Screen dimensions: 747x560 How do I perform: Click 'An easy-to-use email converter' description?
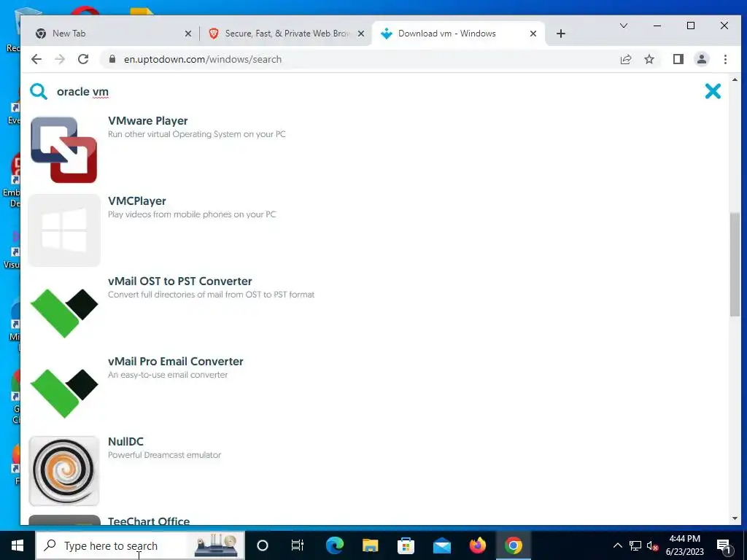[168, 375]
